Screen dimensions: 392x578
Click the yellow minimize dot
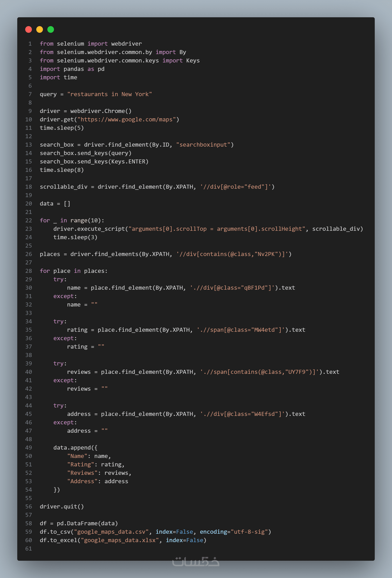[40, 30]
